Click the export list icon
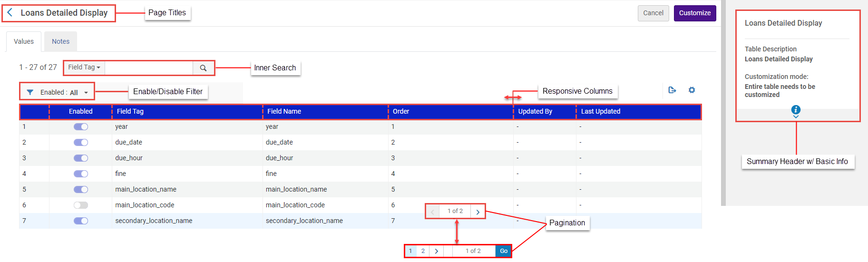This screenshot has height=262, width=868. click(x=672, y=90)
